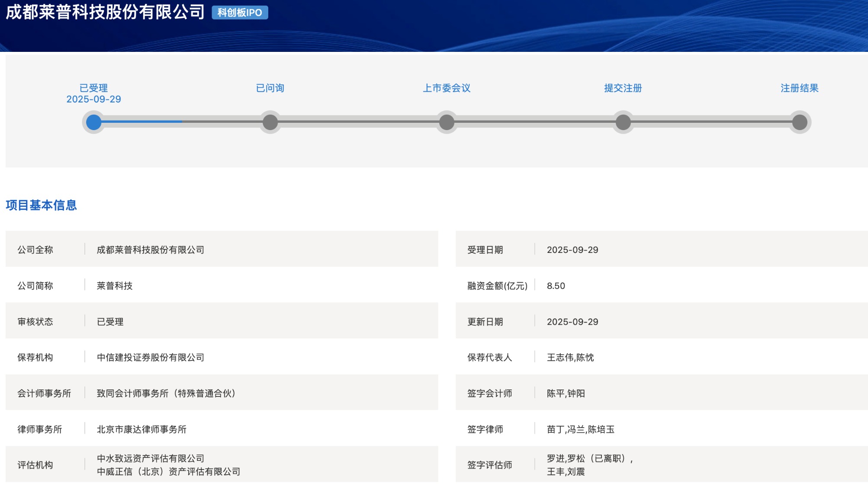
Task: Click the company title 成都莱普科技股份有限公司 in header
Action: (105, 12)
